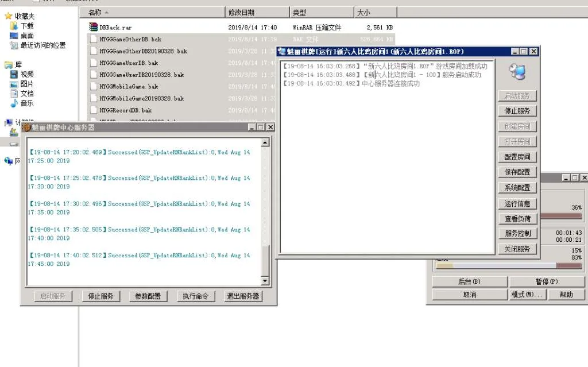Select the DBBack.rar archive icon
This screenshot has height=367, width=588.
coord(94,27)
